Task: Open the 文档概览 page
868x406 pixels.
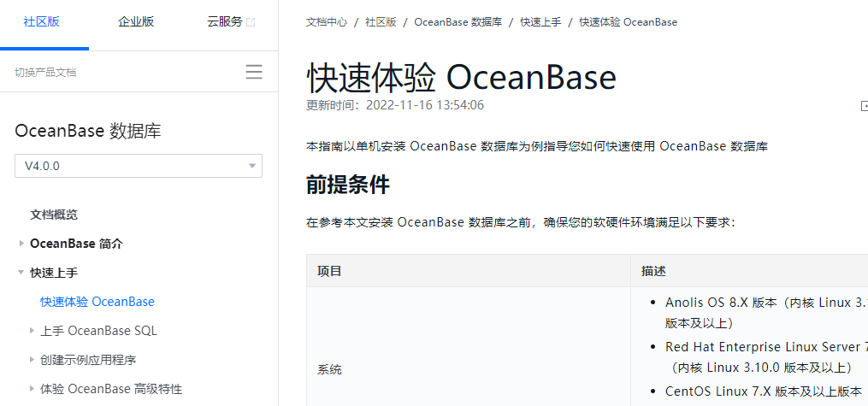Action: click(54, 215)
